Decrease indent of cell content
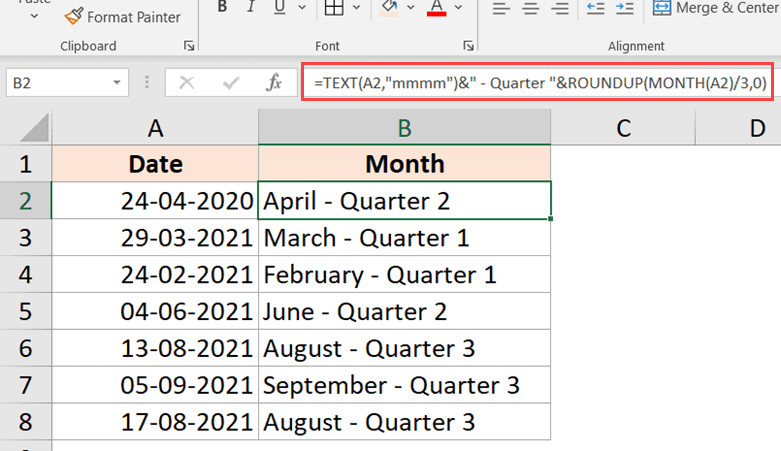 [x=596, y=8]
